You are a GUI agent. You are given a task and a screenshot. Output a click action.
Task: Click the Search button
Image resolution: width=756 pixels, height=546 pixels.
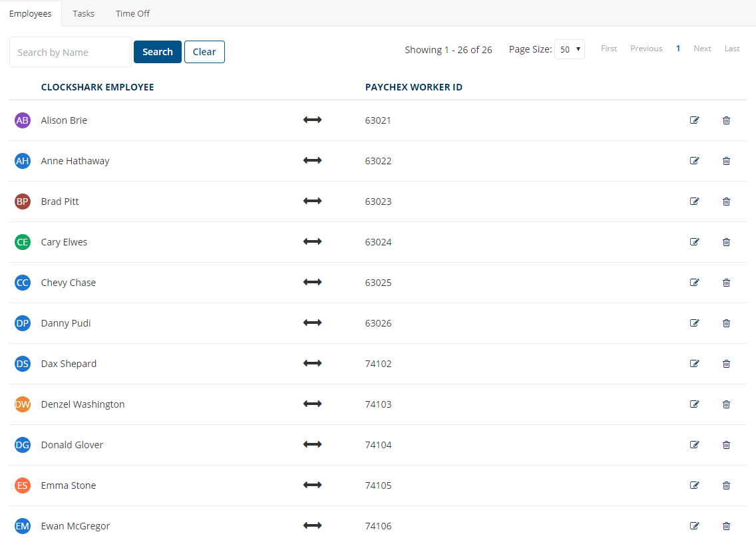(x=157, y=52)
